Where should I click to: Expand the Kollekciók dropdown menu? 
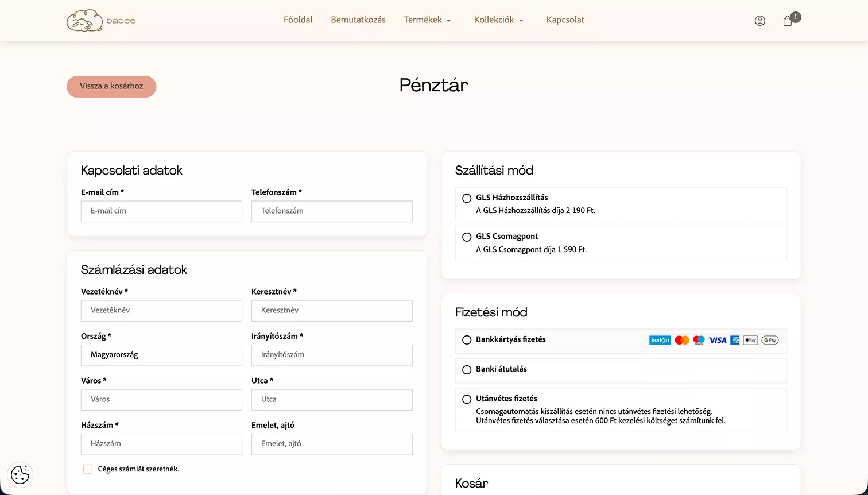pos(498,20)
